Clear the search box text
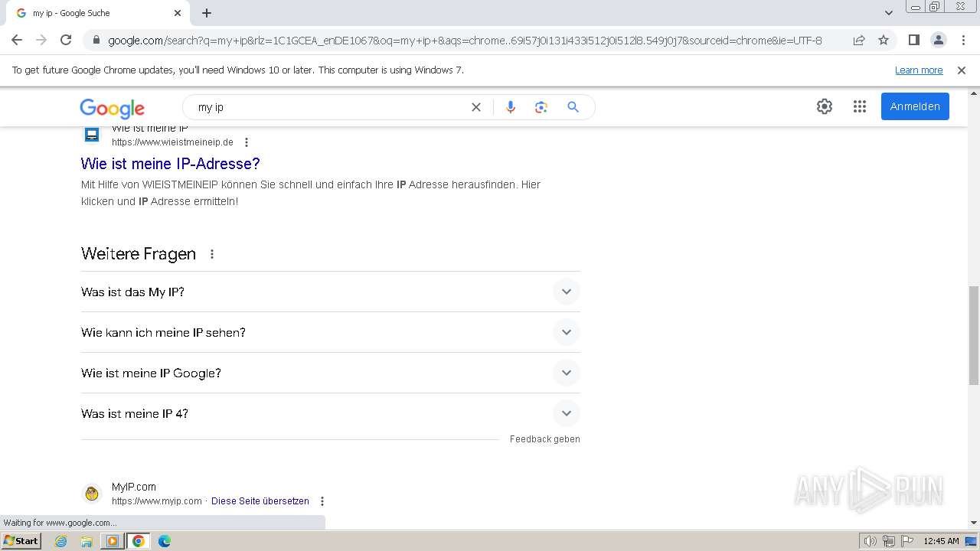The image size is (980, 551). point(475,107)
